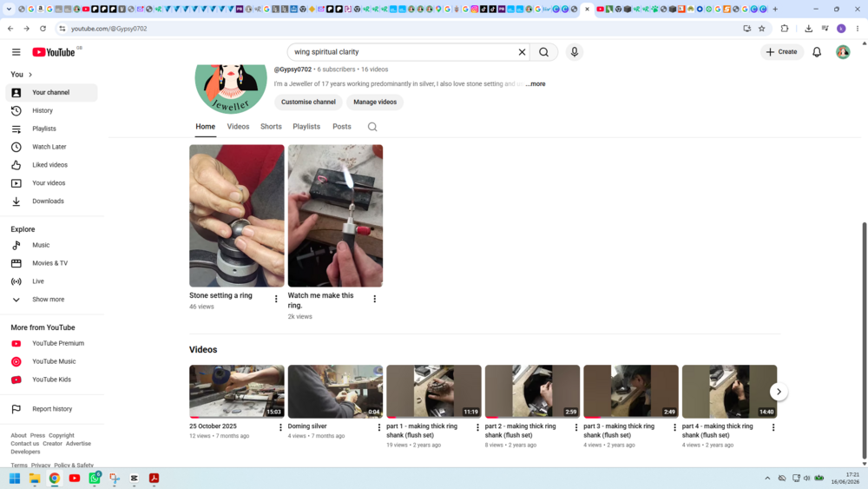The image size is (868, 489).
Task: Click the Manage videos button
Action: click(x=375, y=102)
